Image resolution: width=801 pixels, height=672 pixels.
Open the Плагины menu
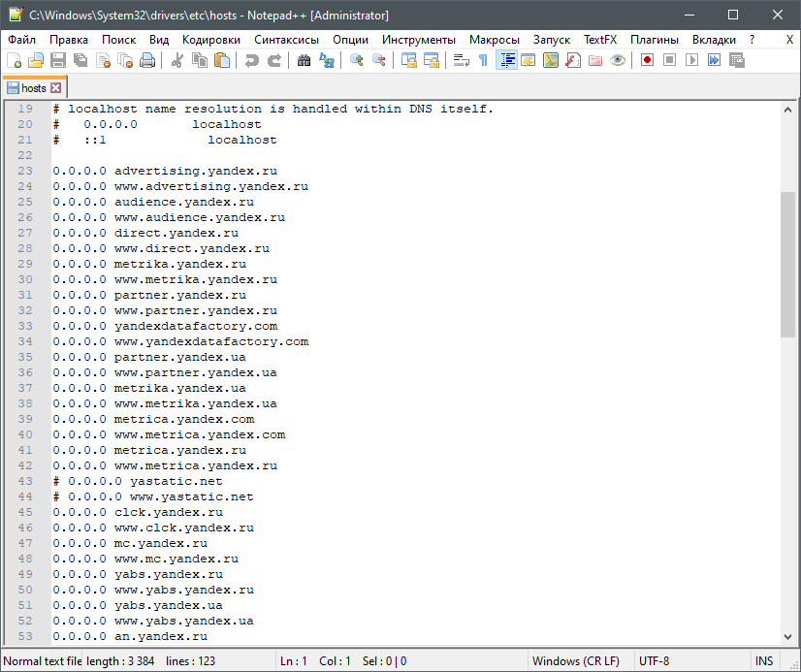click(654, 40)
